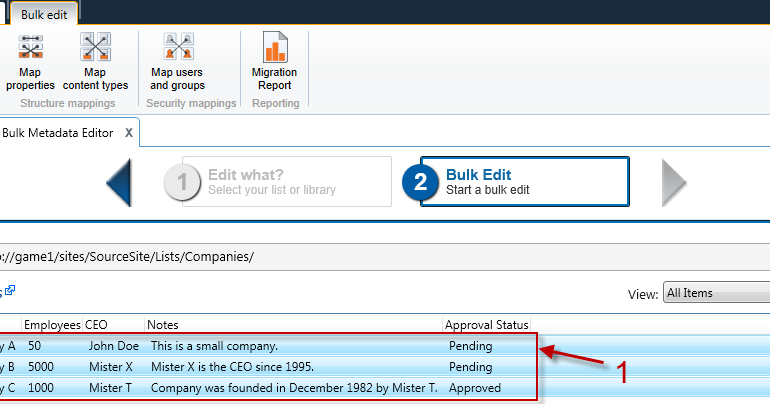
Task: Click the external link icon
Action: (x=10, y=291)
